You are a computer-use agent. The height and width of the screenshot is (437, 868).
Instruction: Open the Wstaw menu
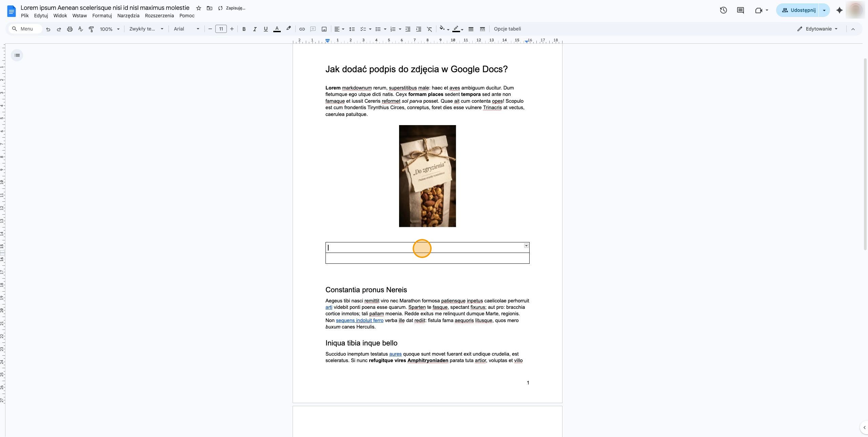[x=79, y=16]
